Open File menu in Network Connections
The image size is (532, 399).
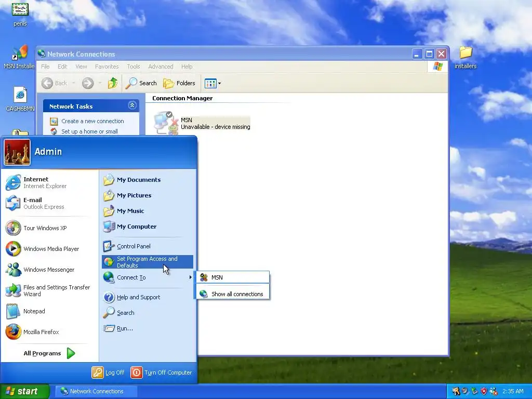(x=46, y=66)
